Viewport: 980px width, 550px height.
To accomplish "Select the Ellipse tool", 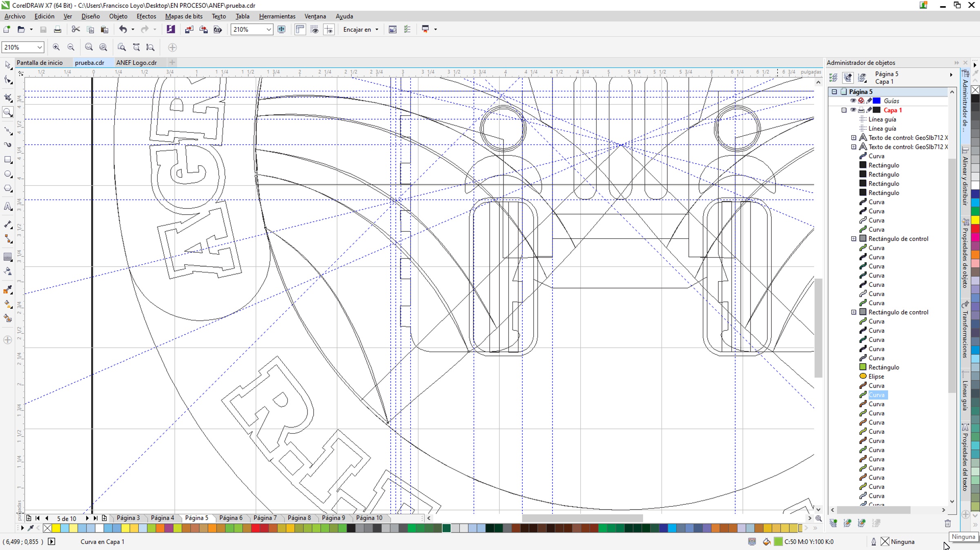I will tap(8, 174).
